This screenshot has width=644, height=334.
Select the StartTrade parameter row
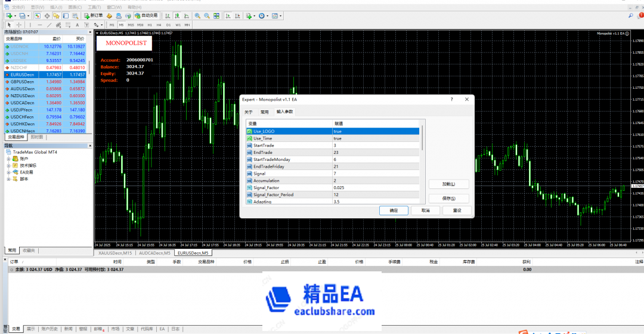pyautogui.click(x=333, y=146)
